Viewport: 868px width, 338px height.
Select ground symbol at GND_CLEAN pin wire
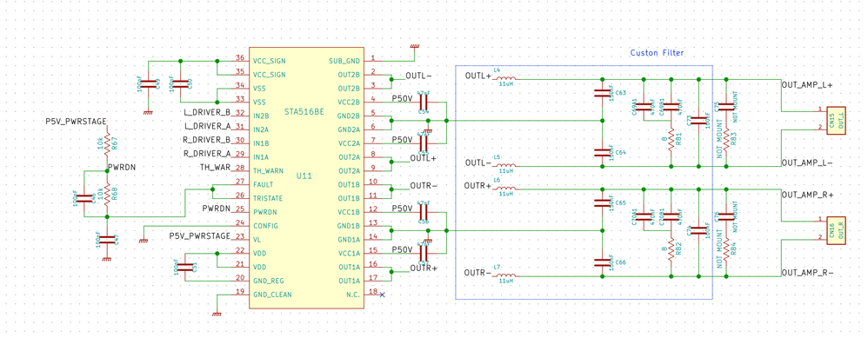coord(217,314)
